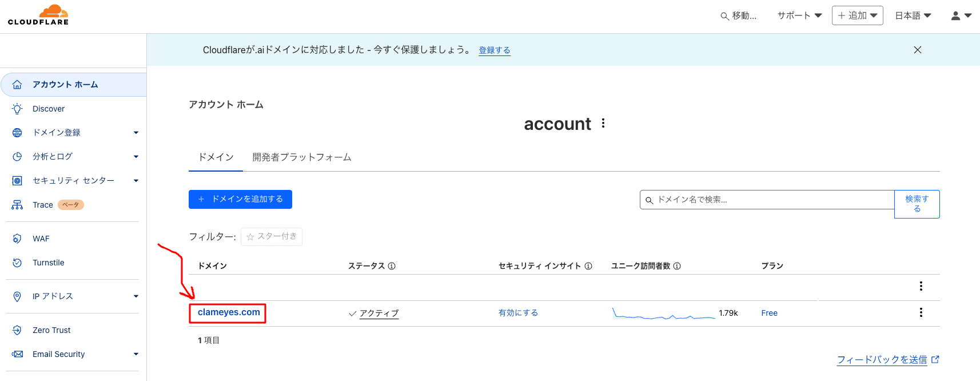Open three-dot menu for clameyes.com row

tap(921, 312)
